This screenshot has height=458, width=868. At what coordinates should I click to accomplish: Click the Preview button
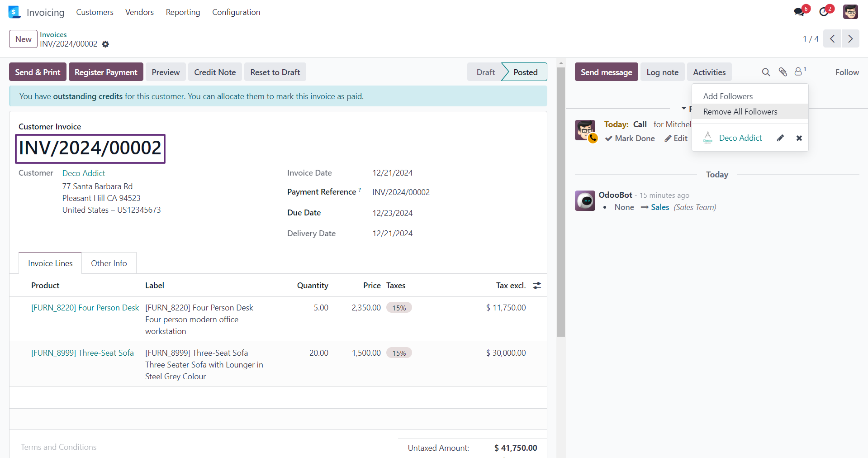pyautogui.click(x=166, y=72)
